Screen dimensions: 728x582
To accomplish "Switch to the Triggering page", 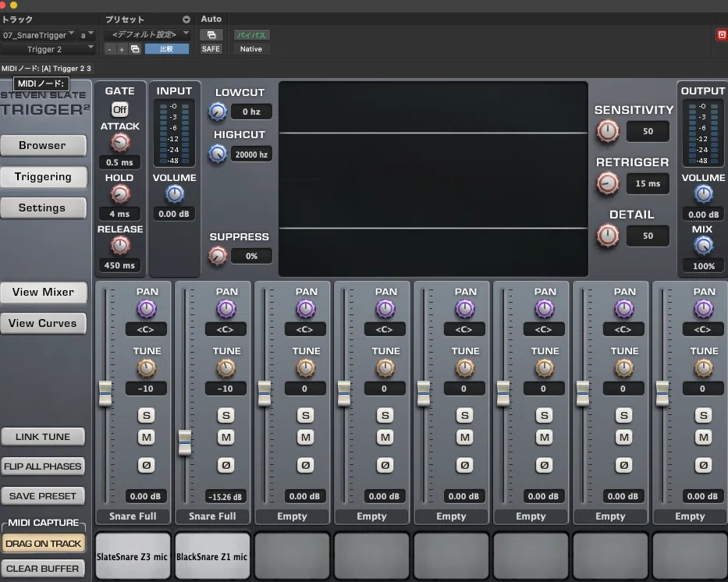I will pyautogui.click(x=43, y=177).
